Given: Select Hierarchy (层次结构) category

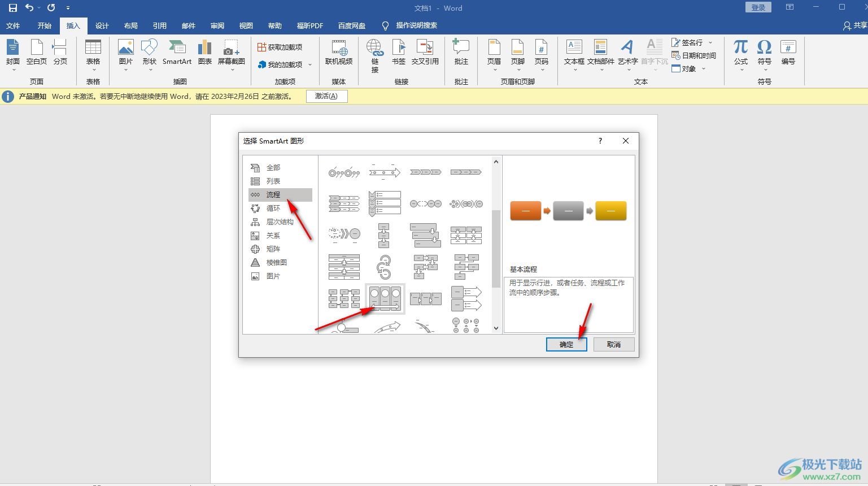Looking at the screenshot, I should [x=280, y=222].
